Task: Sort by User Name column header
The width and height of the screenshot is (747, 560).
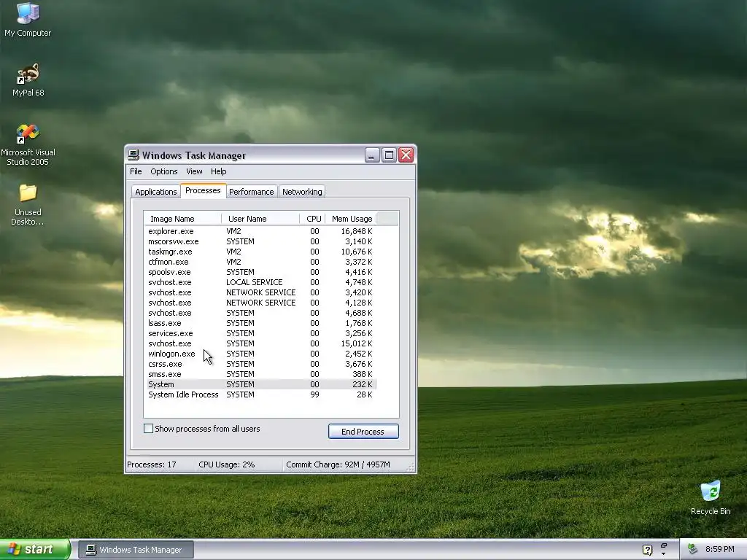Action: pyautogui.click(x=260, y=219)
